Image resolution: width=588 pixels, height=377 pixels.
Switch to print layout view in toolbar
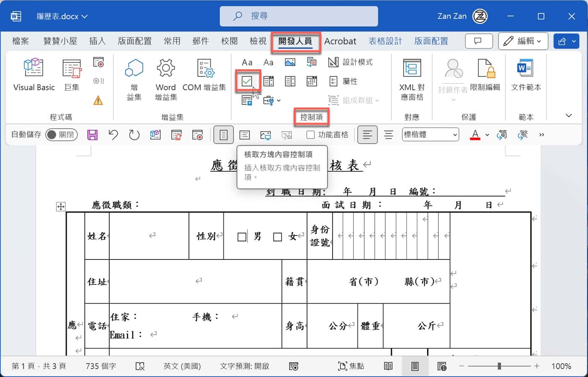(x=223, y=135)
